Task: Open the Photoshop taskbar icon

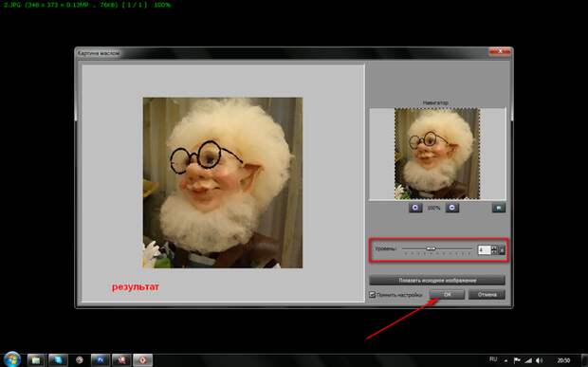Action: coord(101,360)
